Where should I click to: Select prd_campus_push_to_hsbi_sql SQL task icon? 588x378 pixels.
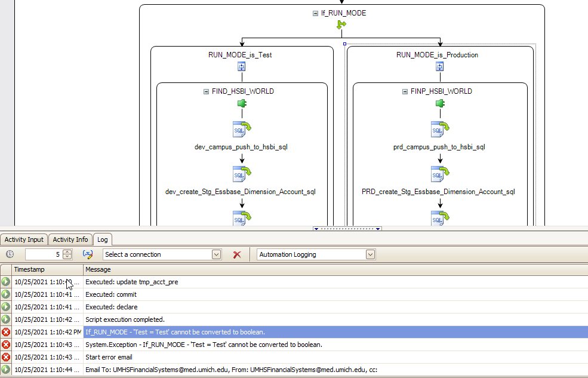click(x=440, y=130)
